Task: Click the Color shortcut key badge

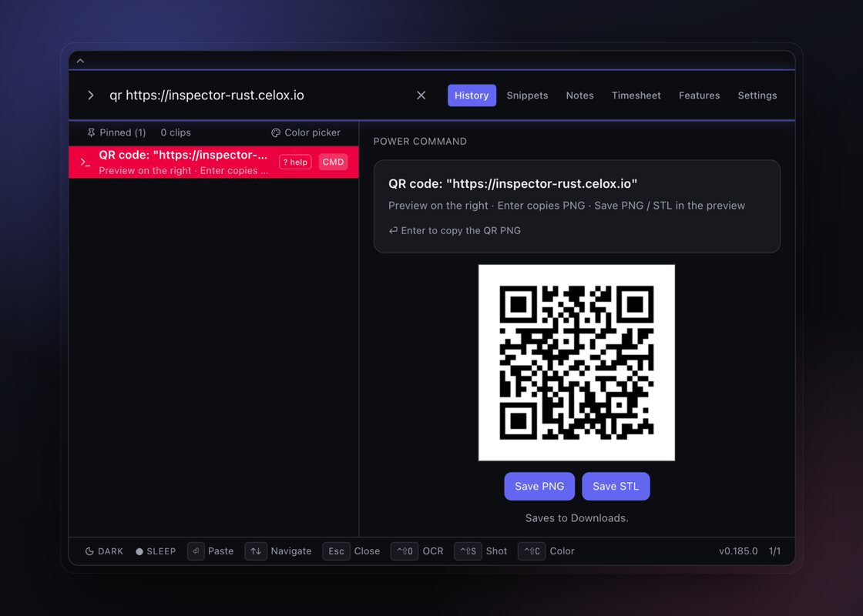Action: tap(532, 551)
